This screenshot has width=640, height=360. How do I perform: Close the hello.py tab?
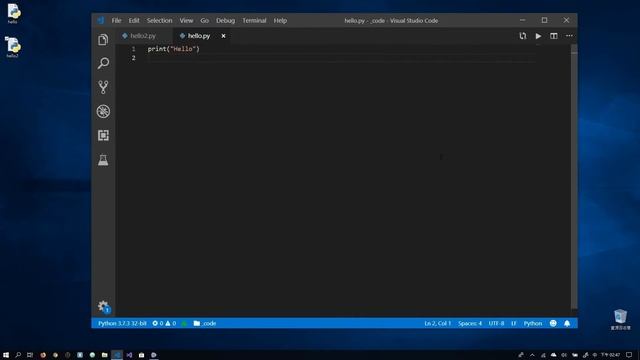click(x=223, y=36)
